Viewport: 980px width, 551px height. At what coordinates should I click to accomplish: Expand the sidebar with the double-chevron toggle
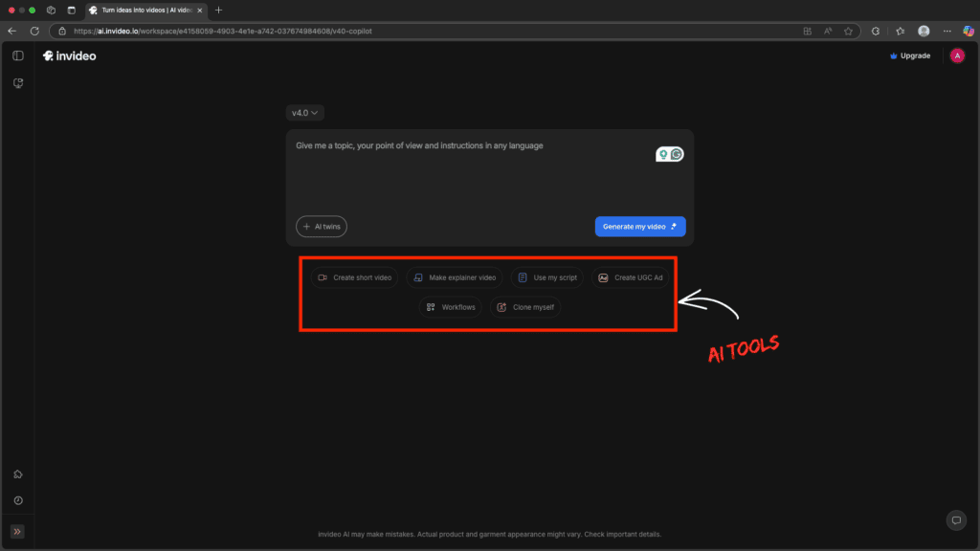point(17,530)
